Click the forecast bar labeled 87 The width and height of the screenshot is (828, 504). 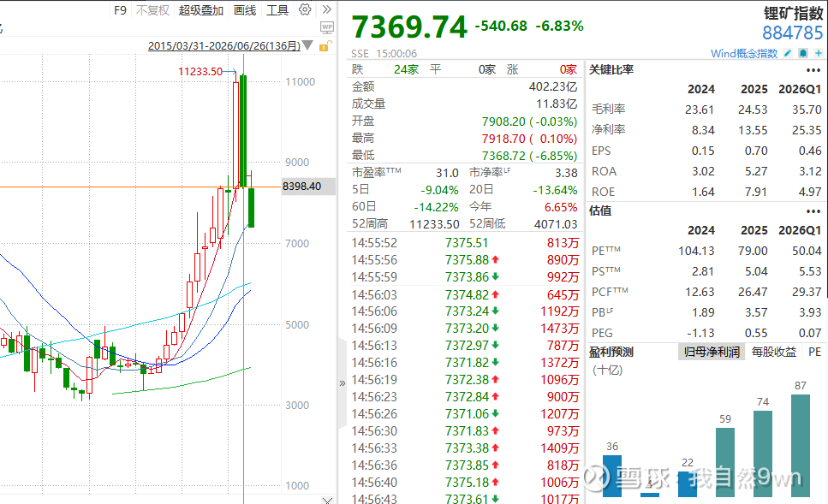tap(801, 446)
